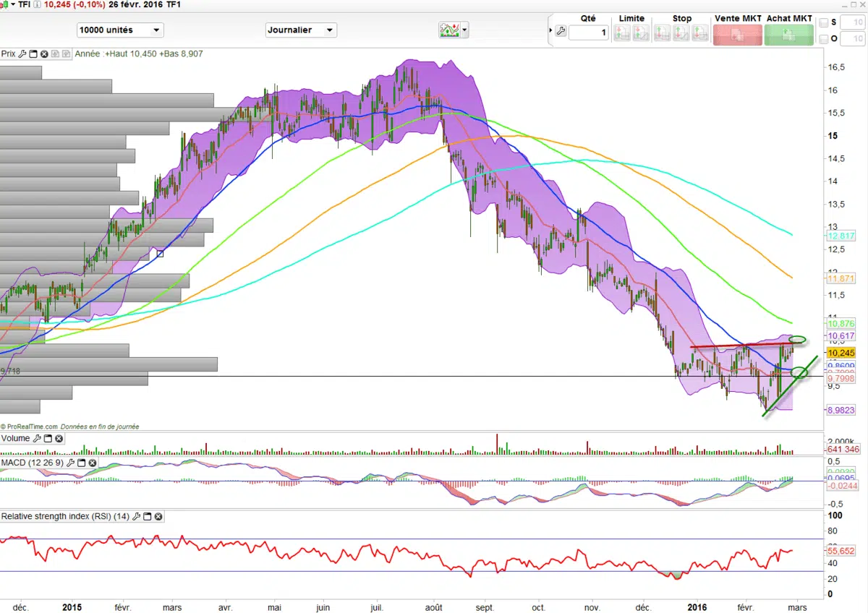868x613 pixels.
Task: Close the Volume indicator panel
Action: point(59,438)
